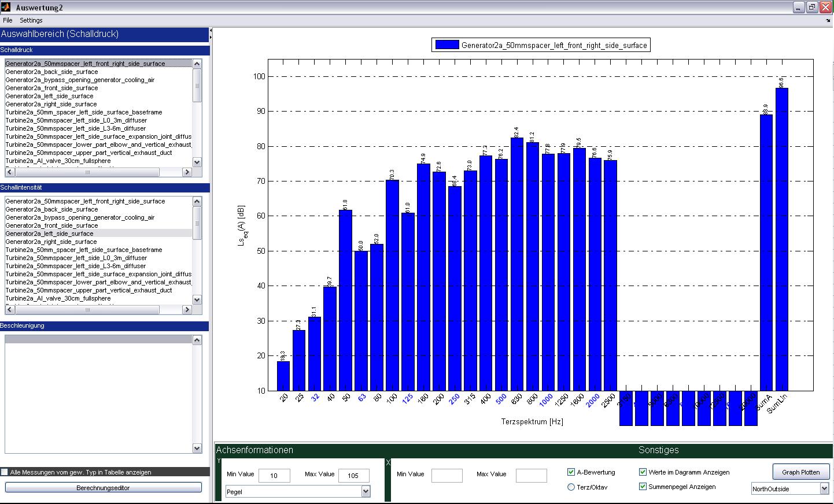Click the Schalldruck list scroll-down arrow

[x=197, y=162]
